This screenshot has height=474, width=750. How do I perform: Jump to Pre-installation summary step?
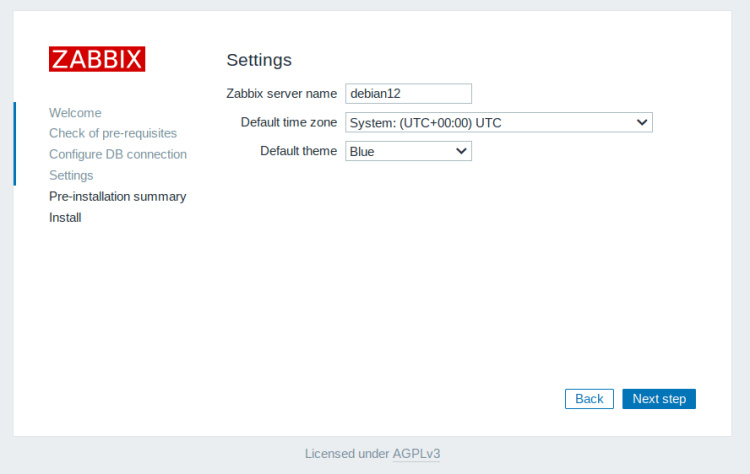[x=118, y=197]
